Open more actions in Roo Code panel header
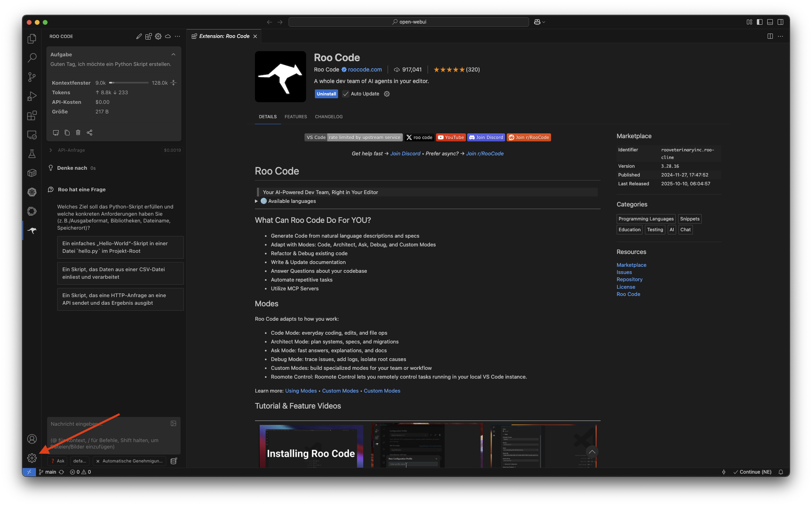Image resolution: width=812 pixels, height=506 pixels. (x=177, y=36)
